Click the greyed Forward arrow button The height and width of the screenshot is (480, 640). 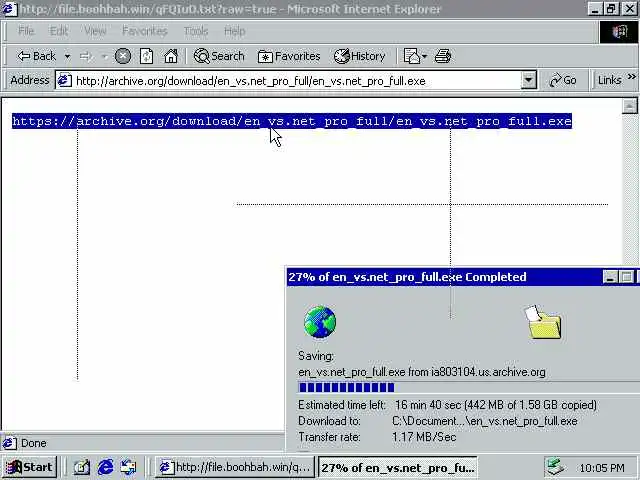(86, 56)
